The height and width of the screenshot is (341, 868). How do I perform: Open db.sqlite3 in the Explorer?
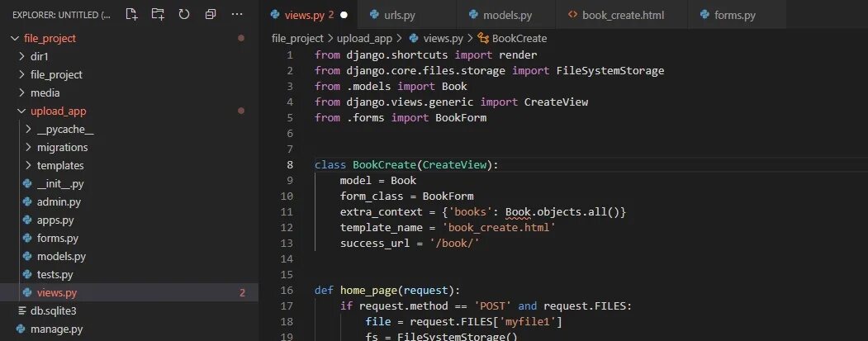tap(53, 311)
